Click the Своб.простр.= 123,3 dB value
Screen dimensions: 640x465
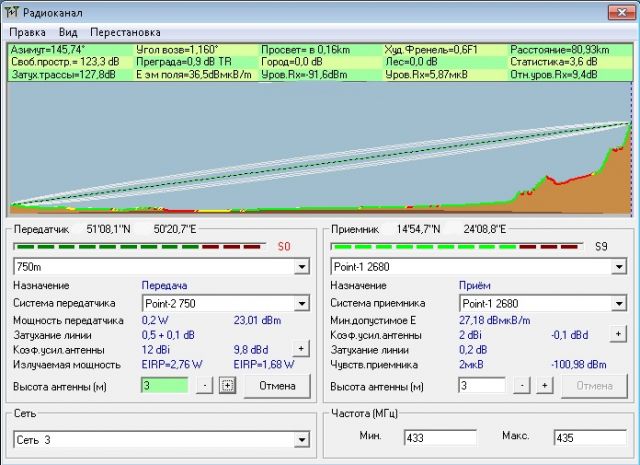tap(65, 62)
